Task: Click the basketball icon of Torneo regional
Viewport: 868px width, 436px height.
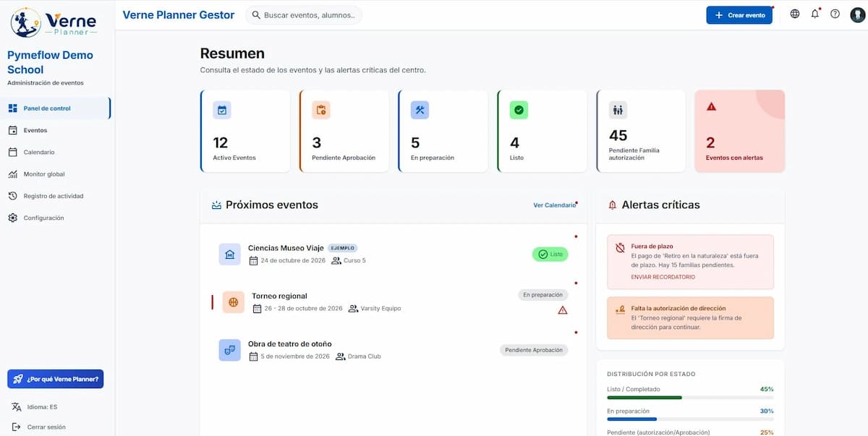Action: pos(233,302)
